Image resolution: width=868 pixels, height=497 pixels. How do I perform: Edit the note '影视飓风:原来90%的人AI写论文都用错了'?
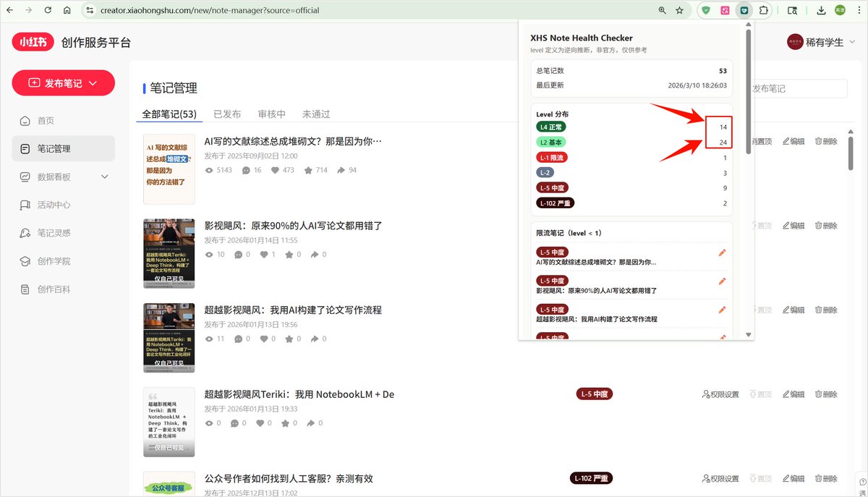[x=793, y=226]
